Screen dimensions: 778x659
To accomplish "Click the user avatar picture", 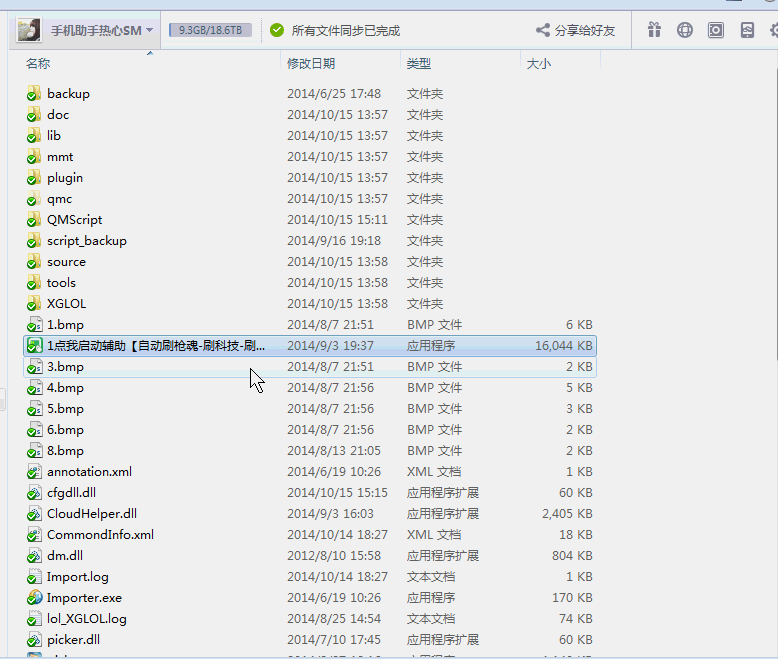I will point(29,30).
